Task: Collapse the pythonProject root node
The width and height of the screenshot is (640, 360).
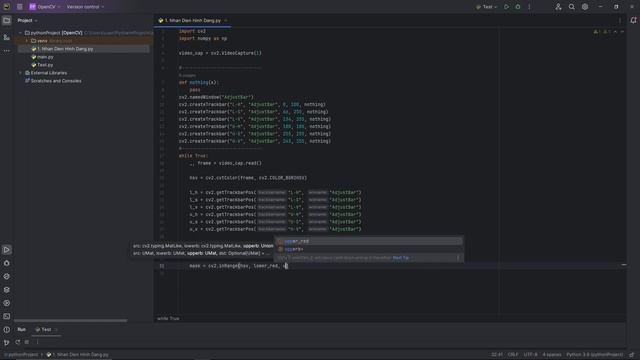Action: point(20,33)
